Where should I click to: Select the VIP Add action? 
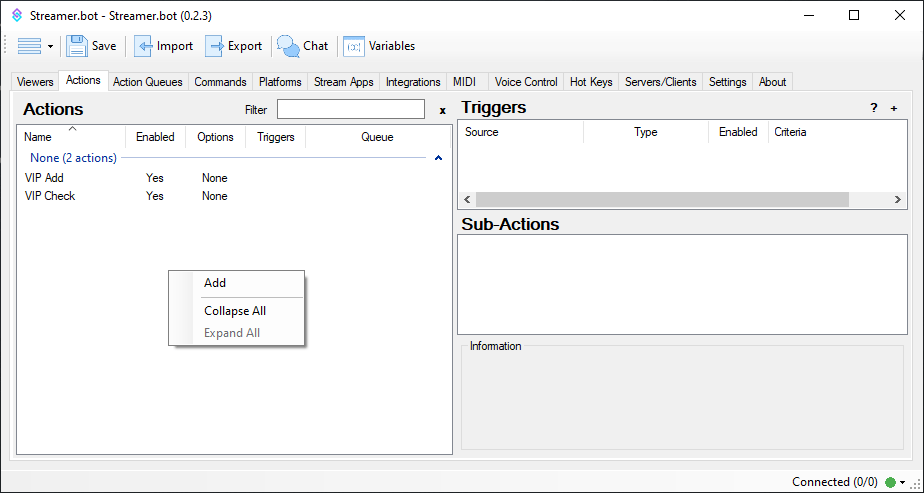pos(44,178)
